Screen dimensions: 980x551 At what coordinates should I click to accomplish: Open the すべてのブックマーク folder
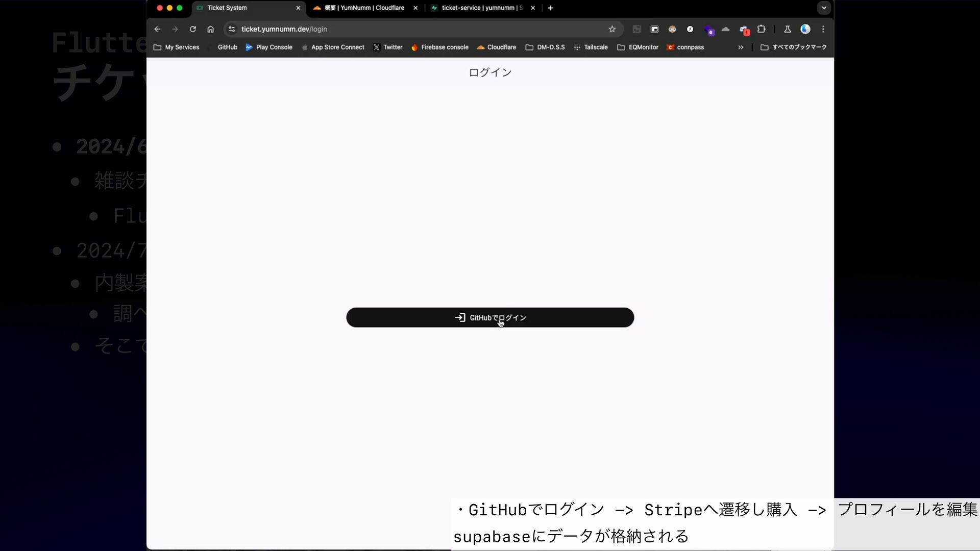(794, 47)
